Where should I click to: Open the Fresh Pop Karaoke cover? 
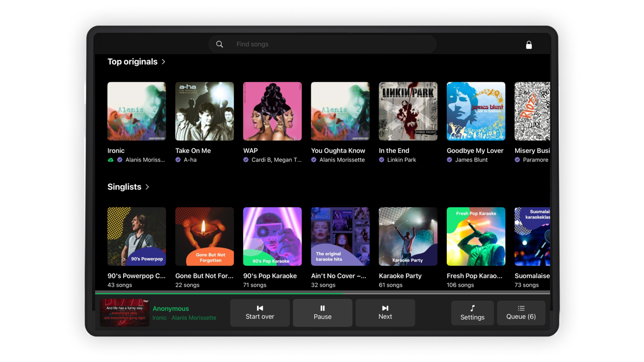pos(476,236)
